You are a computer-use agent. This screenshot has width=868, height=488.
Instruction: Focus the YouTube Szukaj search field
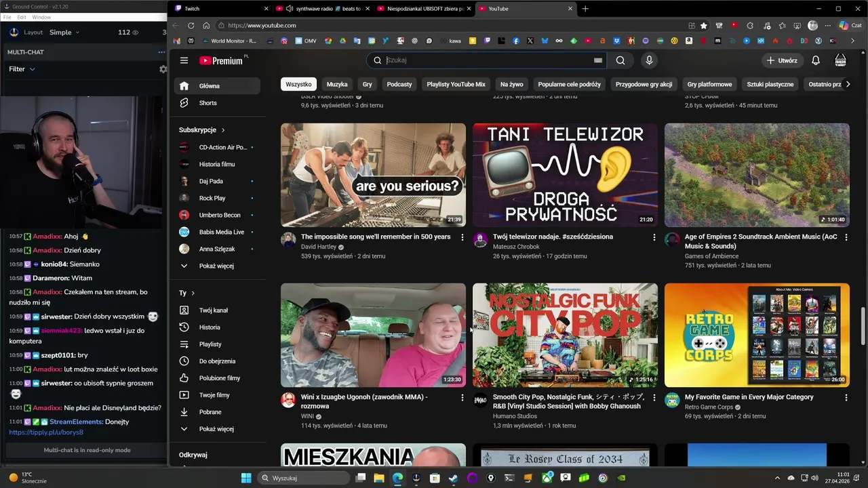(x=485, y=60)
